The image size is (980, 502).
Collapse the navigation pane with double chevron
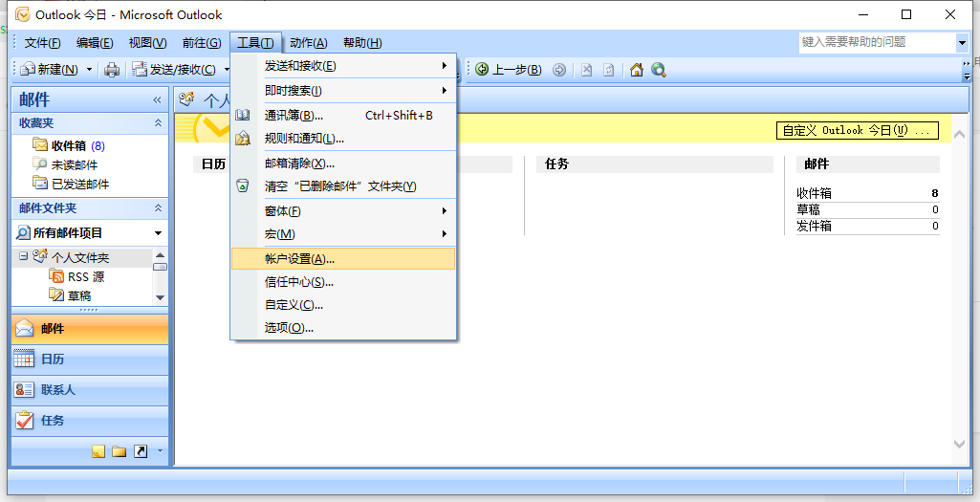coord(157,100)
